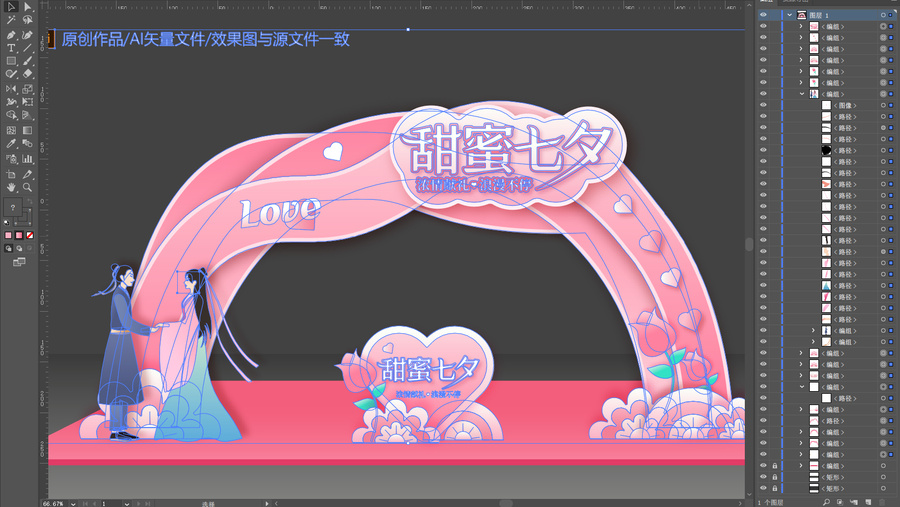Screen dimensions: 900x507
Task: Select the Artboard tool
Action: pyautogui.click(x=11, y=174)
